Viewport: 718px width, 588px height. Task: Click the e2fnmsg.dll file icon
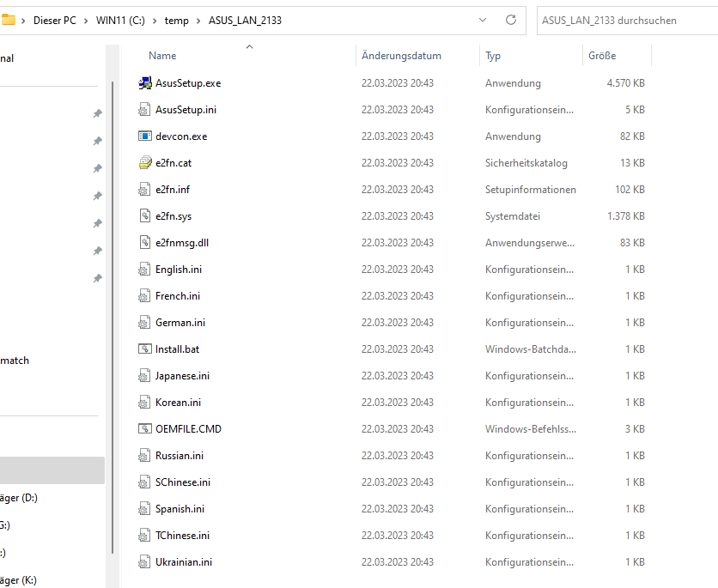pyautogui.click(x=144, y=242)
